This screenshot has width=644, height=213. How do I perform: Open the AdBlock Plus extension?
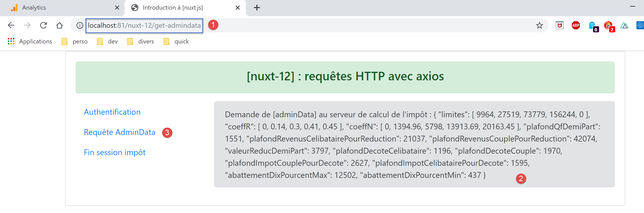(x=576, y=25)
